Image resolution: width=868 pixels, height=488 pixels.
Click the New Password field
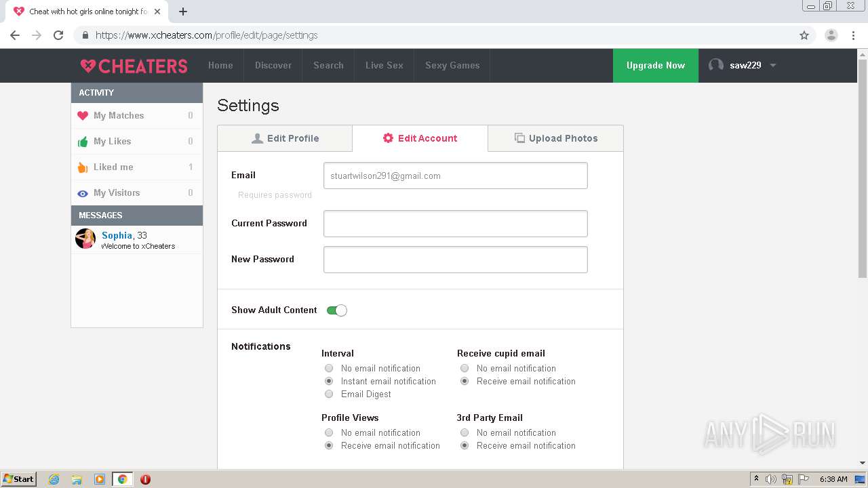[x=456, y=260]
